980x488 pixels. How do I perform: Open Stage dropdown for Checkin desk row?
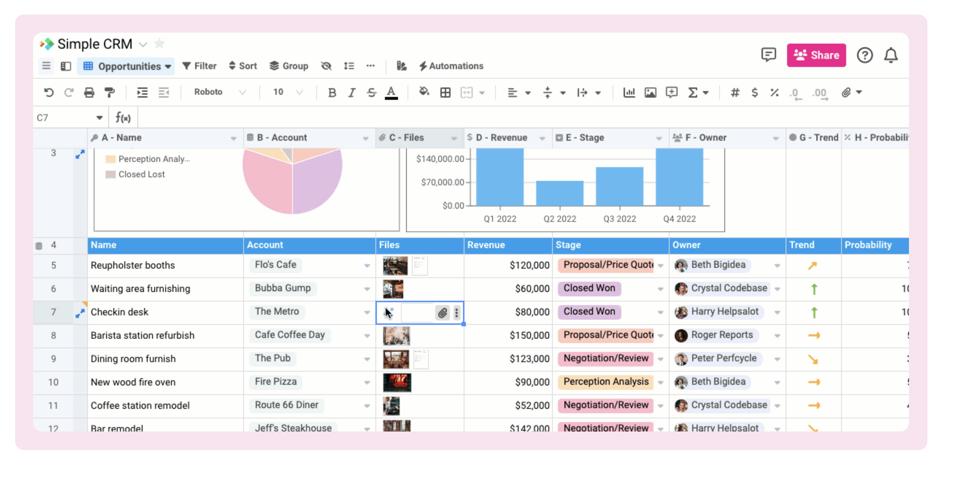660,313
